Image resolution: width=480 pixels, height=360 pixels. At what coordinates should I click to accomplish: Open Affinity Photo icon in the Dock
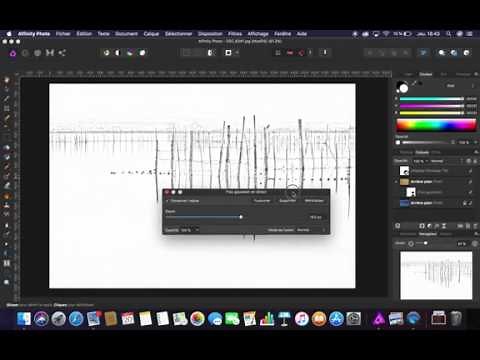(379, 319)
